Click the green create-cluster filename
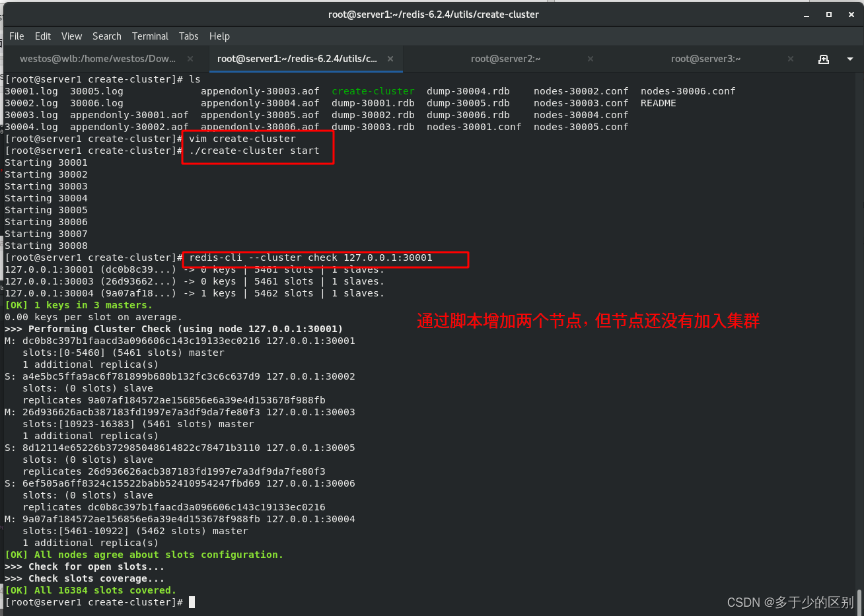This screenshot has width=864, height=616. click(x=373, y=91)
